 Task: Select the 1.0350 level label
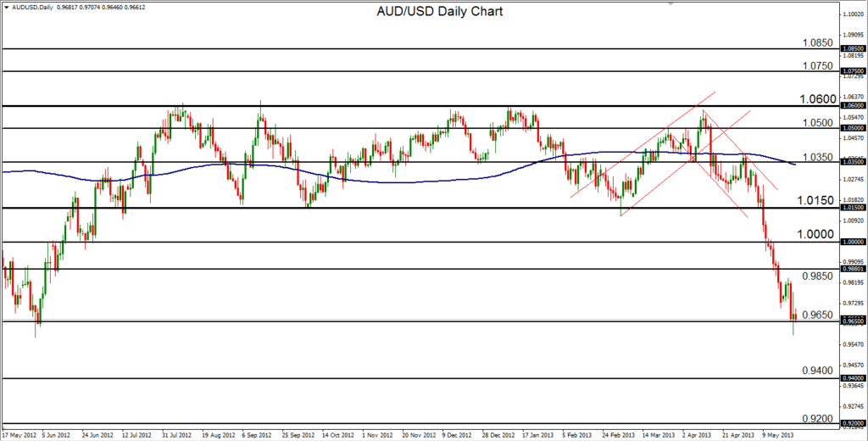(818, 158)
